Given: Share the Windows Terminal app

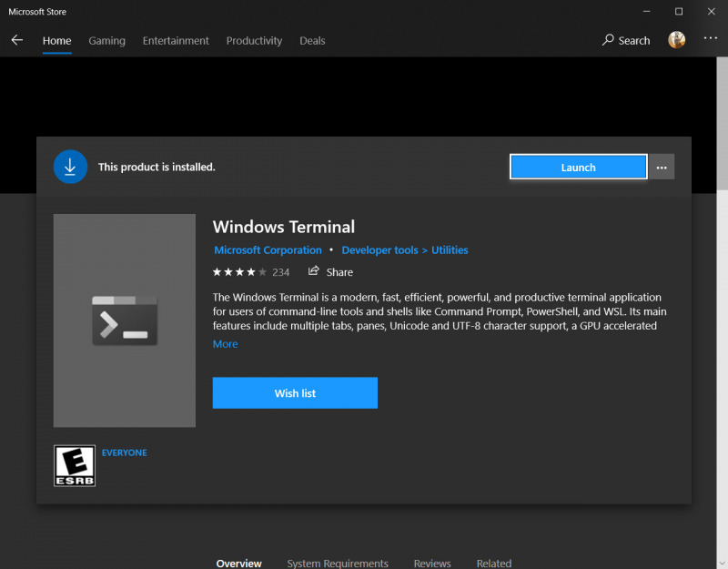Looking at the screenshot, I should click(x=330, y=271).
